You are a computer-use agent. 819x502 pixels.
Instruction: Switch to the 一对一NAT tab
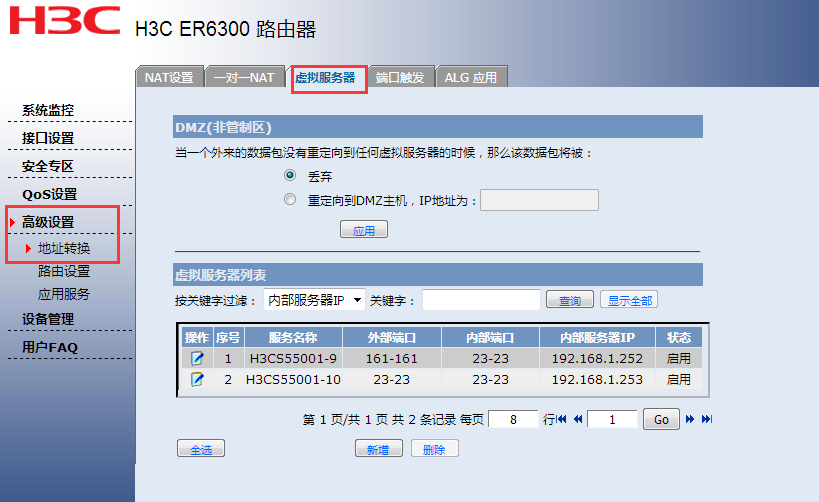(244, 77)
